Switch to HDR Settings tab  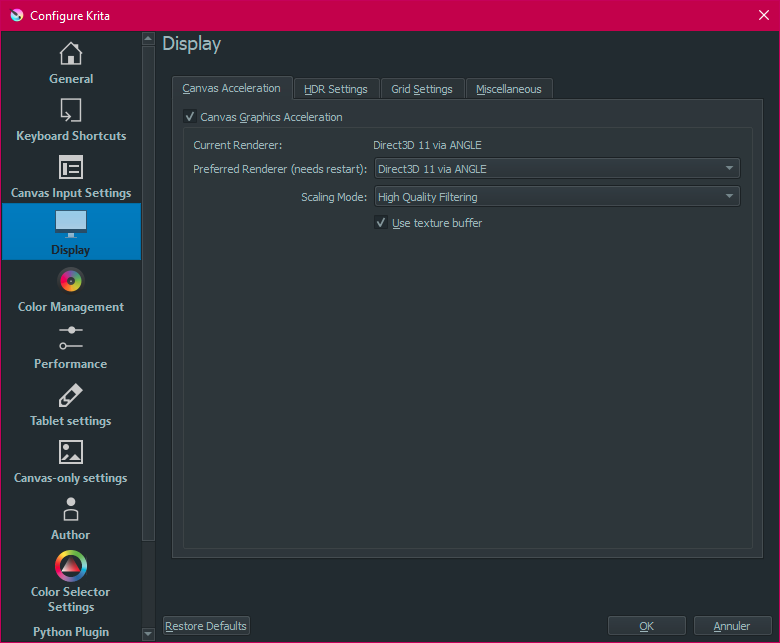tap(336, 89)
